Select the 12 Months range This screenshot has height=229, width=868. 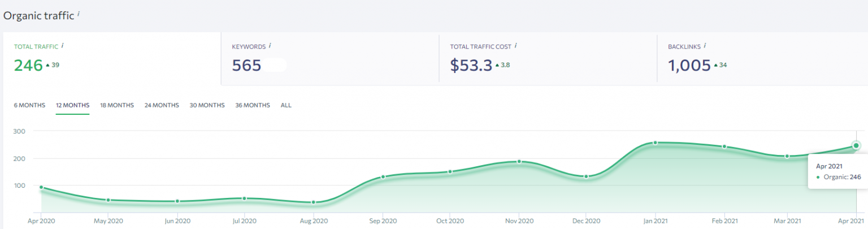tap(72, 105)
